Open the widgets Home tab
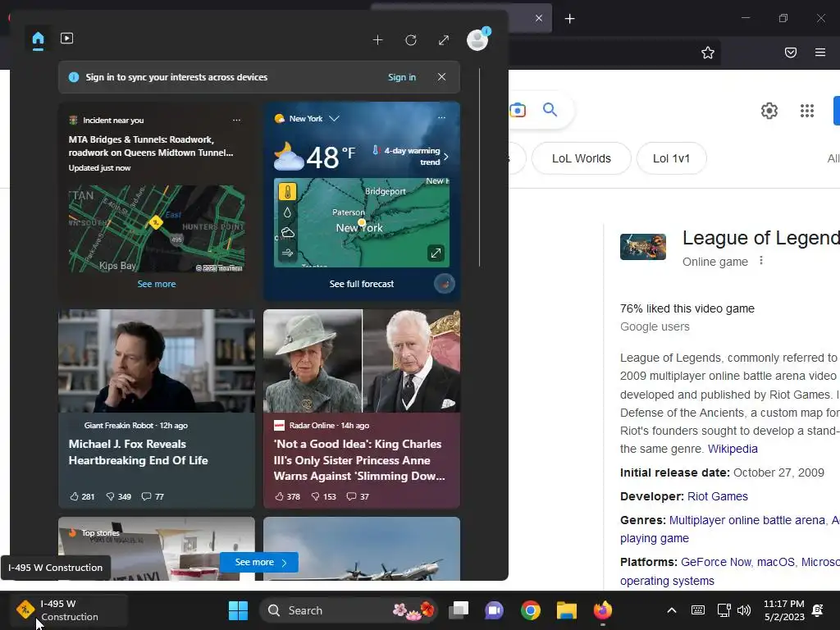This screenshot has width=840, height=630. pos(38,39)
